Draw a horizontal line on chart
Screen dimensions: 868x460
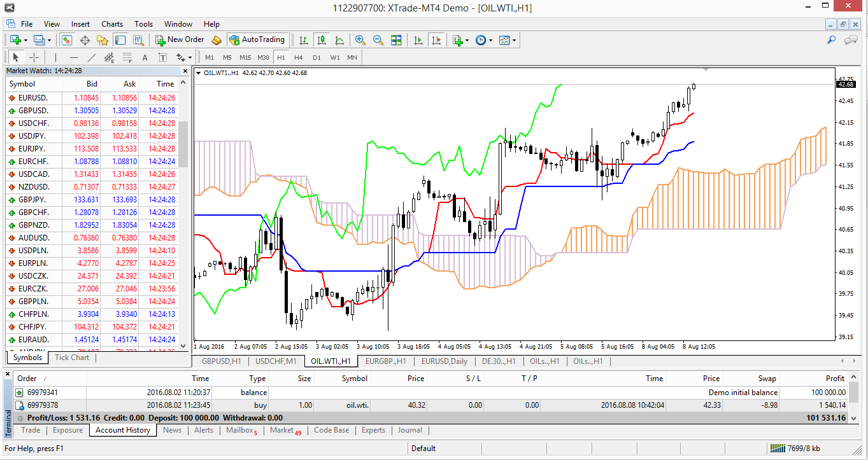pyautogui.click(x=74, y=57)
